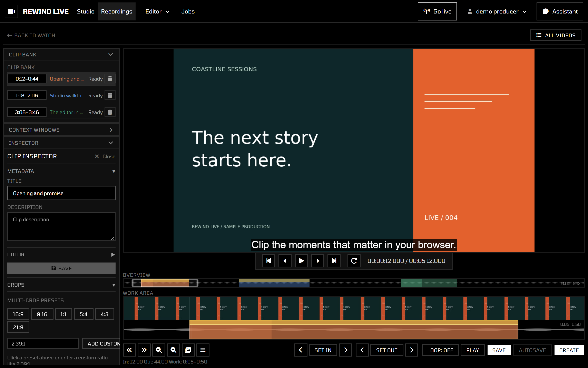The width and height of the screenshot is (588, 368).
Task: Nudge SET OUT point right
Action: (412, 350)
